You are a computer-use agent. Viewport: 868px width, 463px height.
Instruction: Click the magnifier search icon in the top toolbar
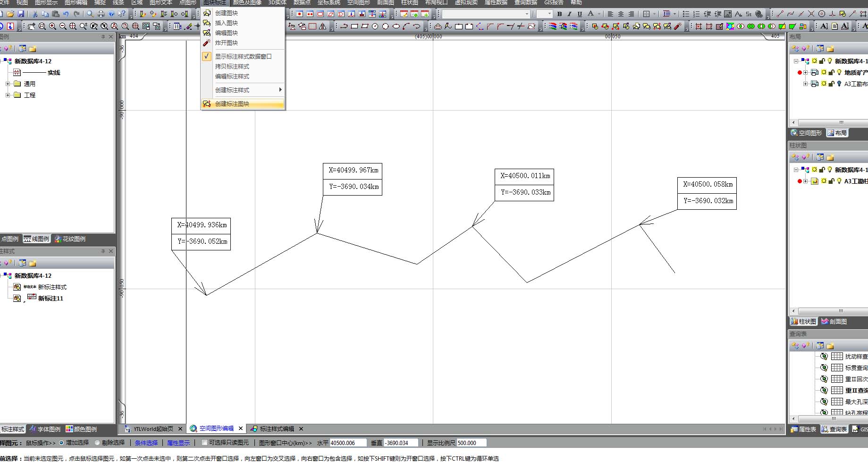(x=90, y=14)
